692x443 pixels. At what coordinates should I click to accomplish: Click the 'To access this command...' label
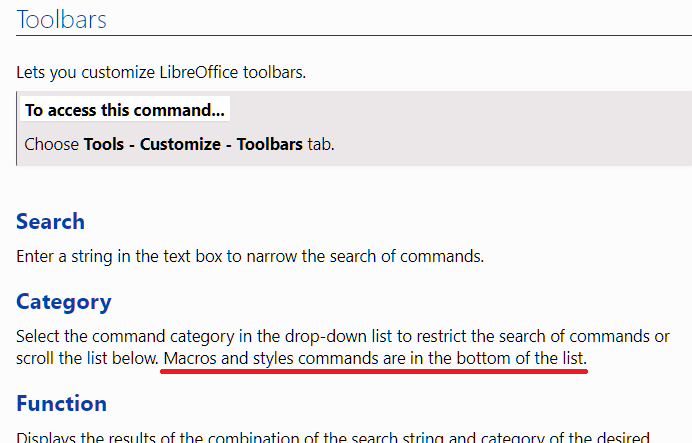[x=125, y=109]
